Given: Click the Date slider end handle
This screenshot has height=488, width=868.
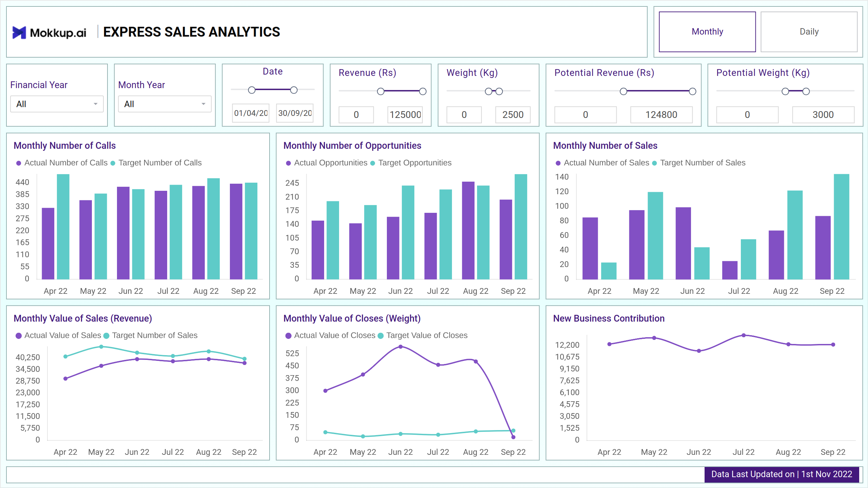Looking at the screenshot, I should [x=294, y=90].
